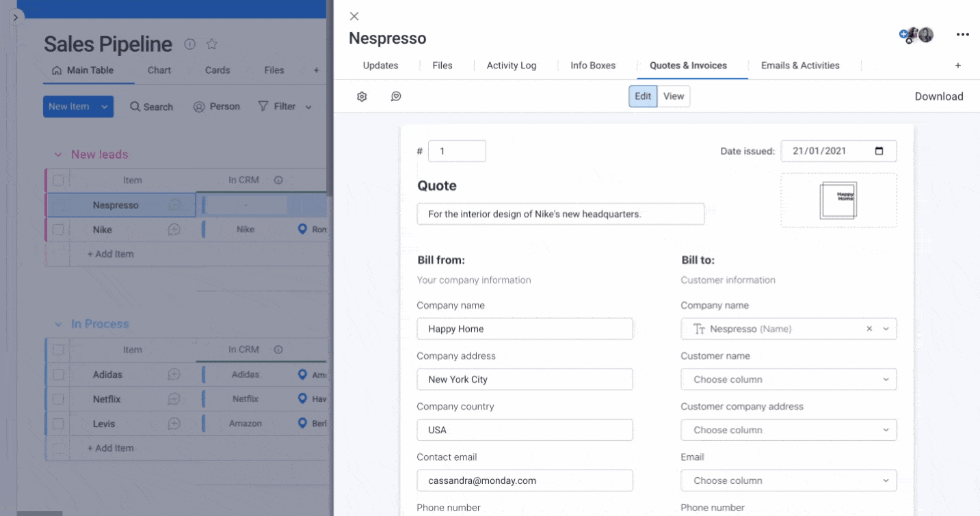Switch the quote to View mode

674,96
